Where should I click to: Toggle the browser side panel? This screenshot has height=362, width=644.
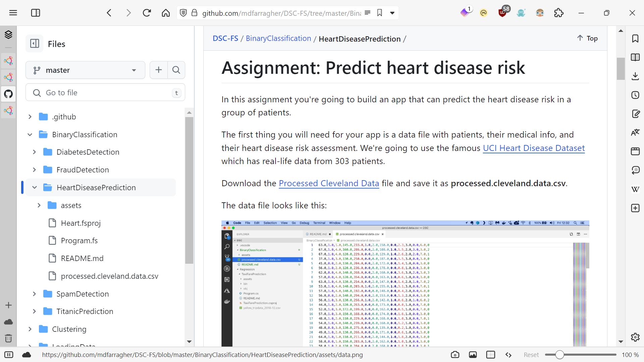pos(36,13)
